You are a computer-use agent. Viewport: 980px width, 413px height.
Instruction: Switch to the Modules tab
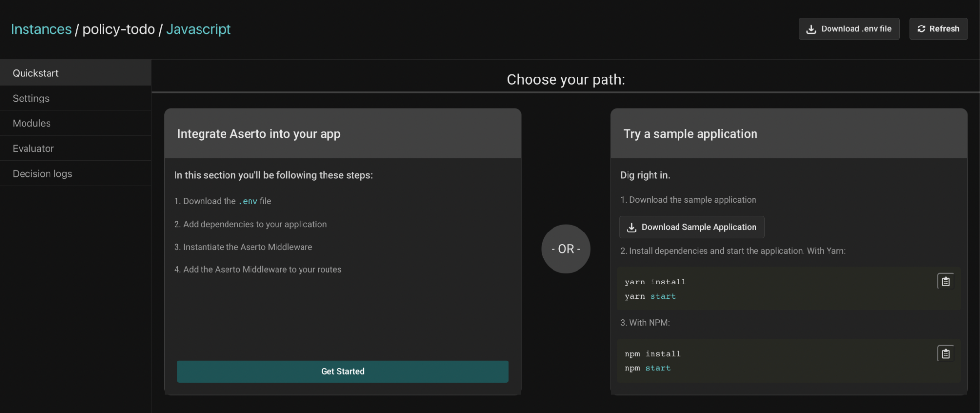(x=75, y=123)
